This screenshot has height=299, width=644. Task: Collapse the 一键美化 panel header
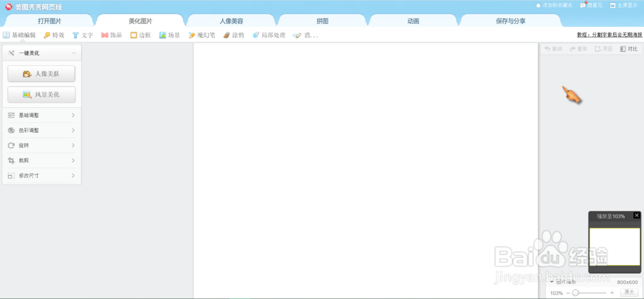(x=42, y=53)
